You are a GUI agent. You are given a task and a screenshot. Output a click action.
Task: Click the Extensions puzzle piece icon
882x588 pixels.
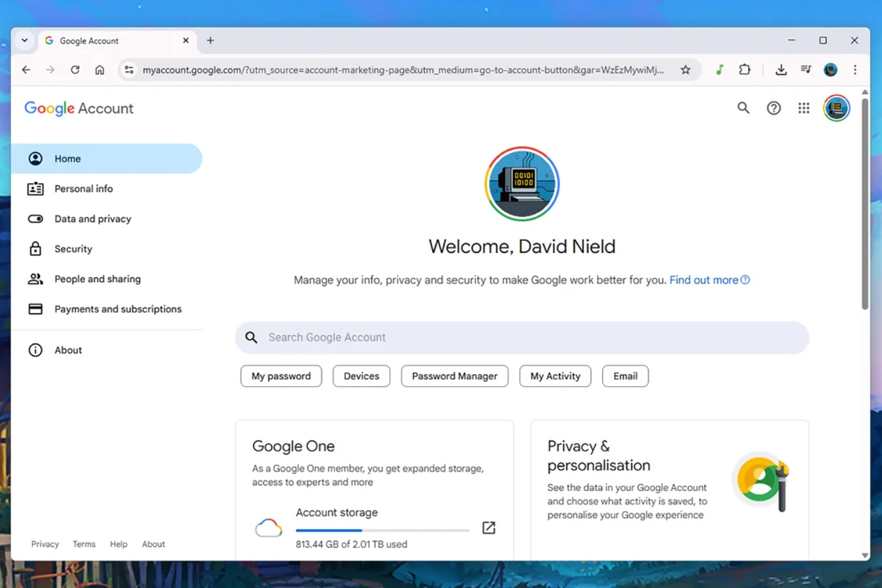[x=745, y=69]
